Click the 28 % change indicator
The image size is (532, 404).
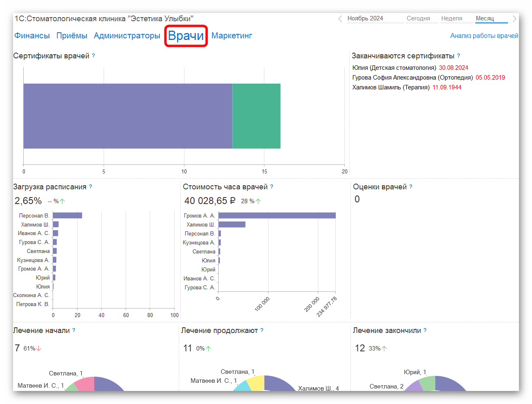click(250, 201)
